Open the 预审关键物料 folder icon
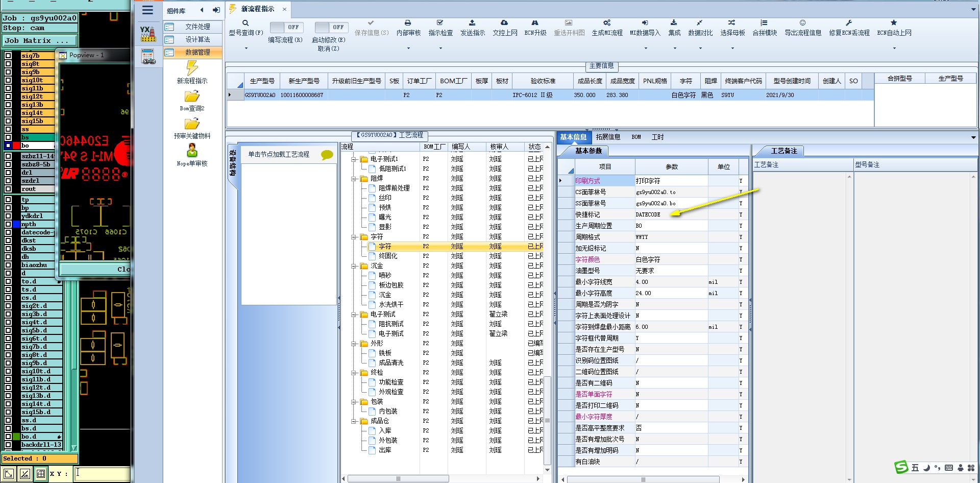This screenshot has width=980, height=483. coord(192,124)
